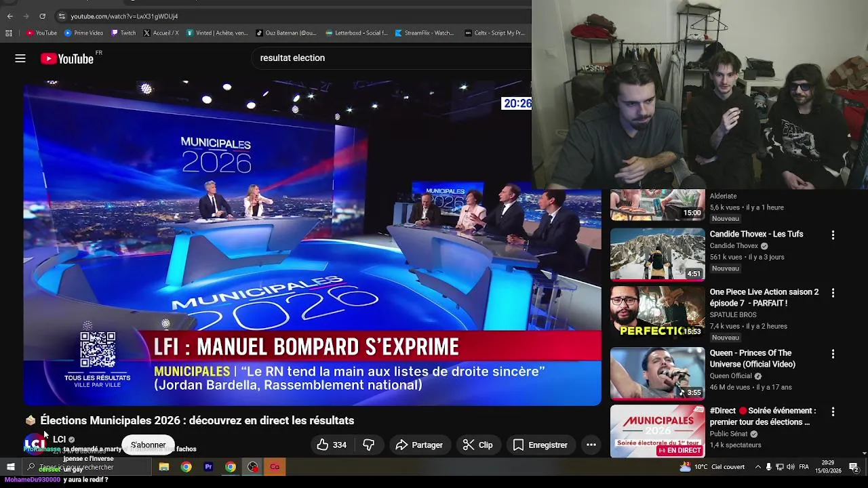The width and height of the screenshot is (868, 488).
Task: Open the volume speaker tray icon
Action: click(790, 467)
